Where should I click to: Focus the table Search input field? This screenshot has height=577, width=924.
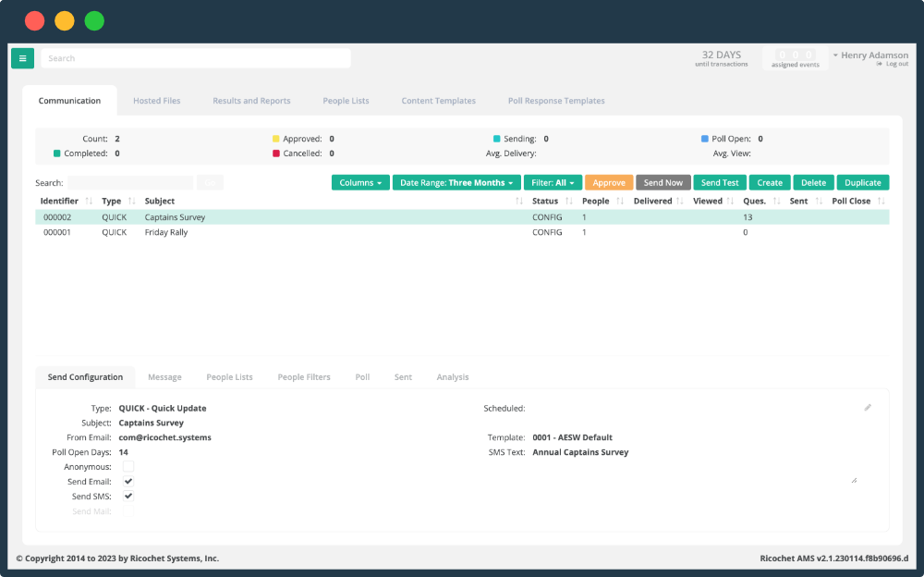(130, 183)
